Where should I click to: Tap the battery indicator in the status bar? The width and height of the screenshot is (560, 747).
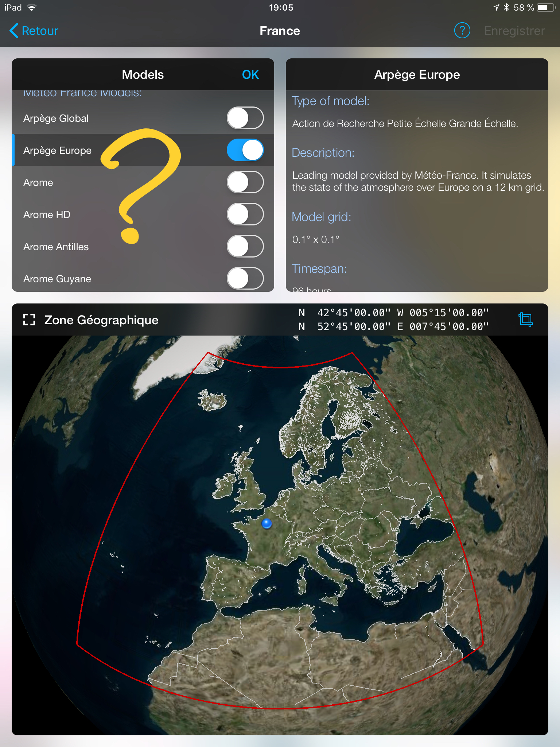click(x=546, y=8)
